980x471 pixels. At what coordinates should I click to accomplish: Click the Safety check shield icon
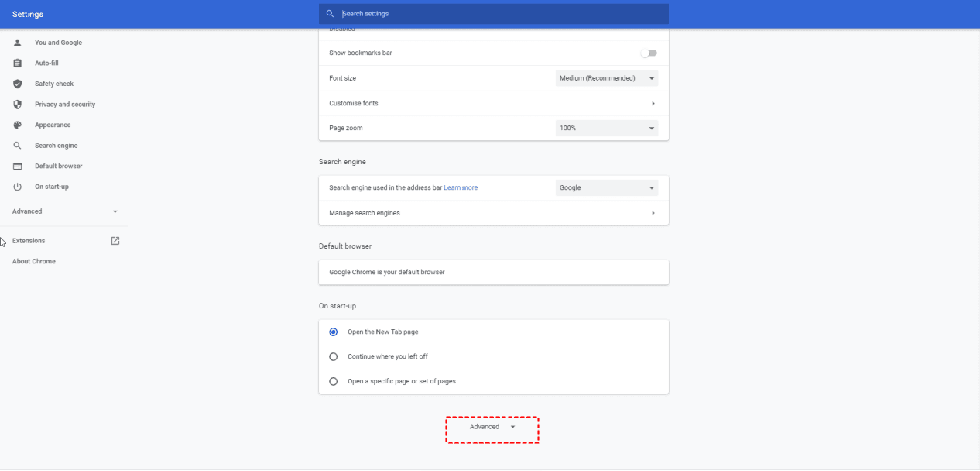[x=18, y=84]
